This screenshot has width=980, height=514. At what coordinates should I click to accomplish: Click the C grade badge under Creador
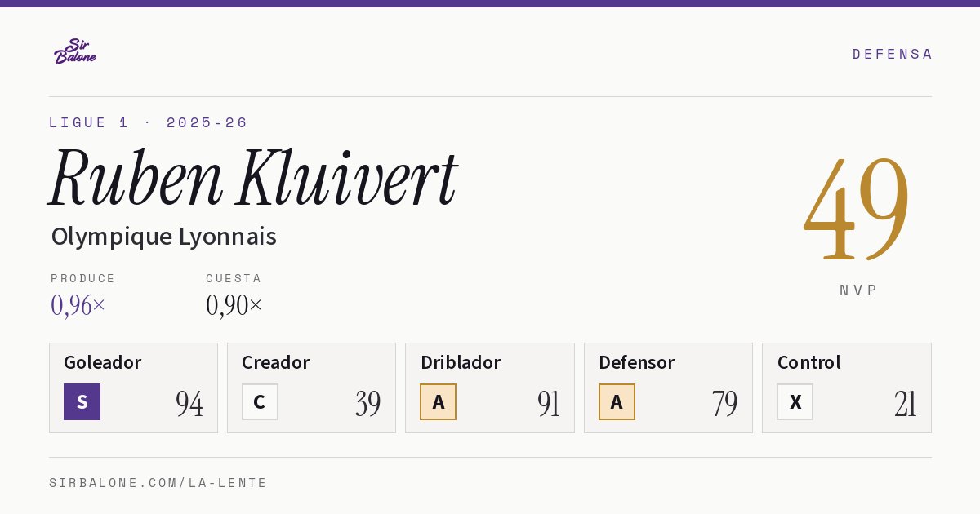pyautogui.click(x=260, y=402)
